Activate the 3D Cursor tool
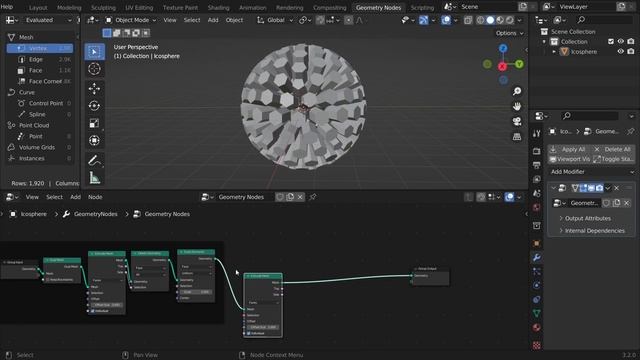Viewport: 640px width, 360px height. 94,69
